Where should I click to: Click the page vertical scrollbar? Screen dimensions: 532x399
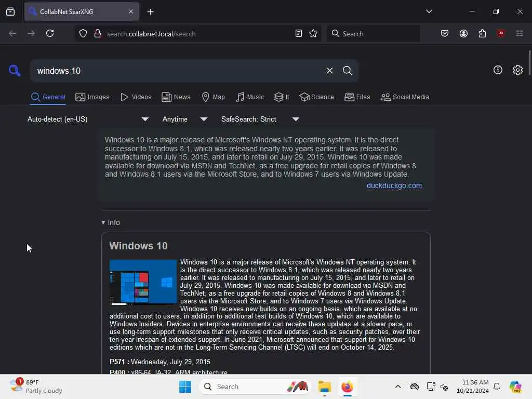pyautogui.click(x=529, y=63)
